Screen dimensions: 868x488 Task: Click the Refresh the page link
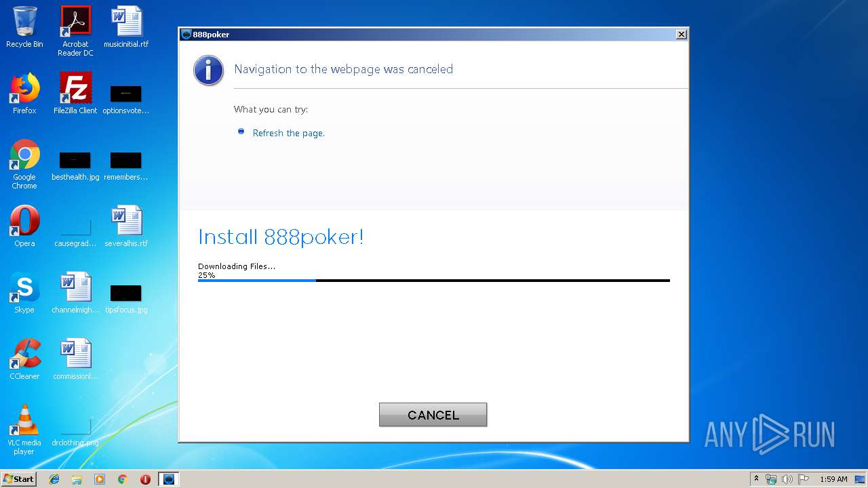(x=288, y=133)
